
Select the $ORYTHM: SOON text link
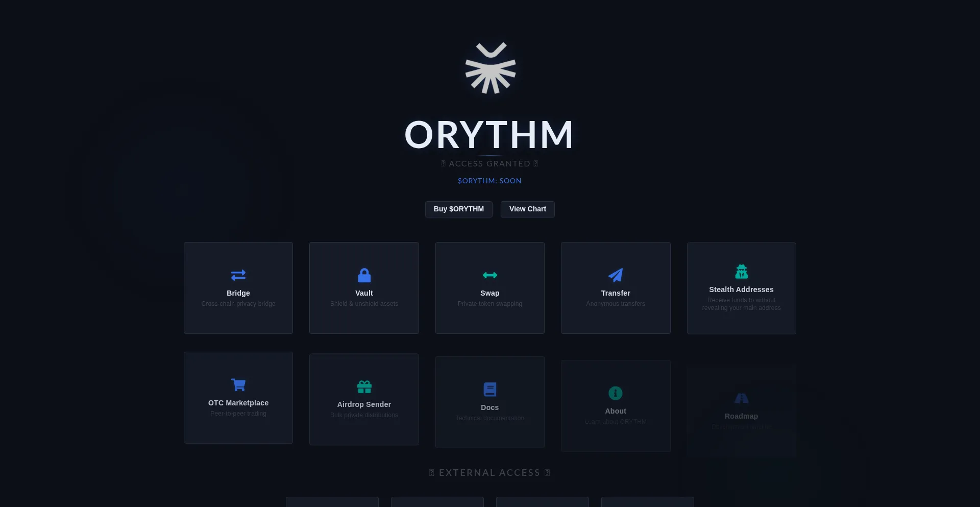(489, 181)
